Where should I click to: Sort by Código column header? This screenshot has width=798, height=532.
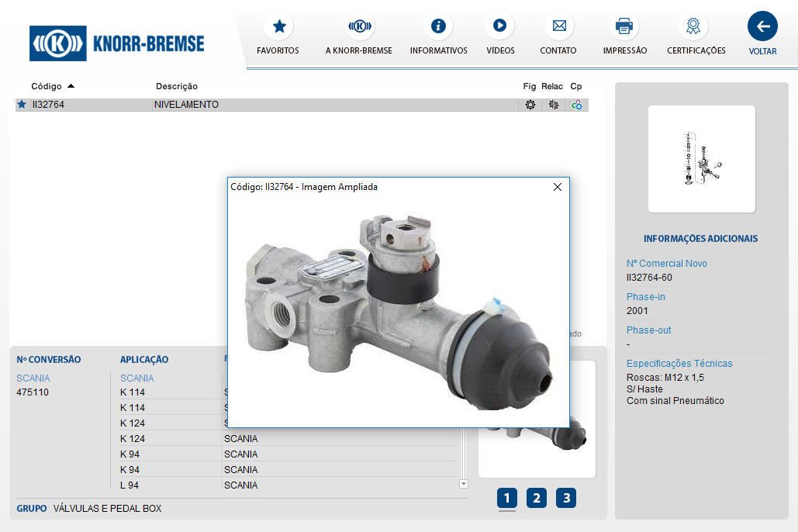47,86
